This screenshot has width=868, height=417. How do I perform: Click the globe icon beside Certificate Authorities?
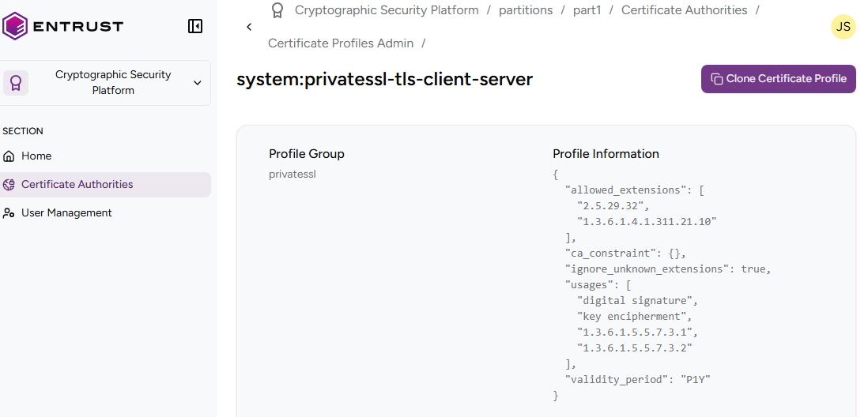(9, 185)
